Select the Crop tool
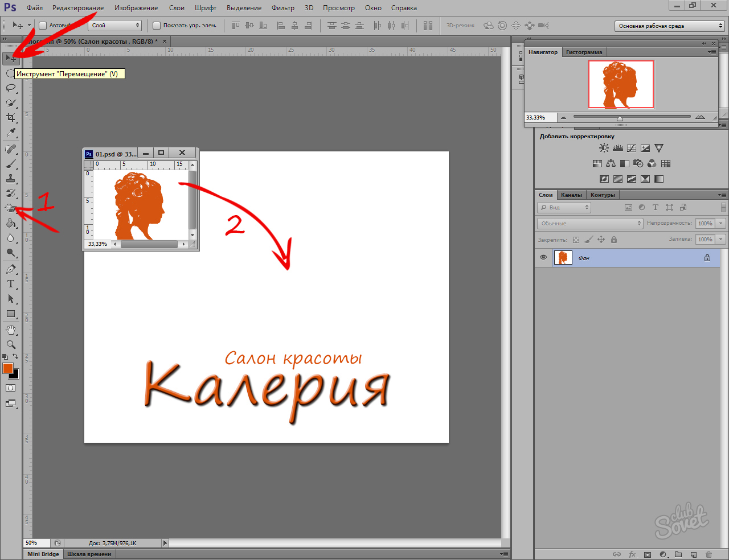This screenshot has height=560, width=729. click(10, 117)
